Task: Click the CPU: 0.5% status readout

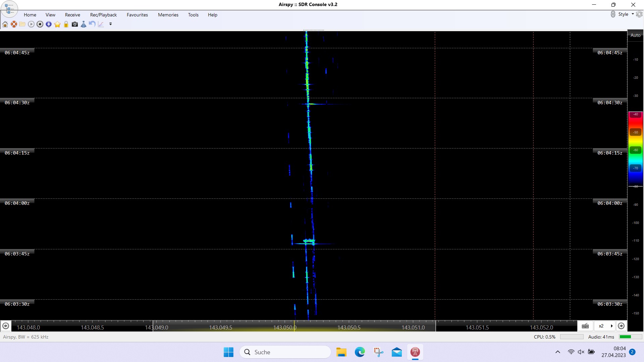Action: pos(545,337)
